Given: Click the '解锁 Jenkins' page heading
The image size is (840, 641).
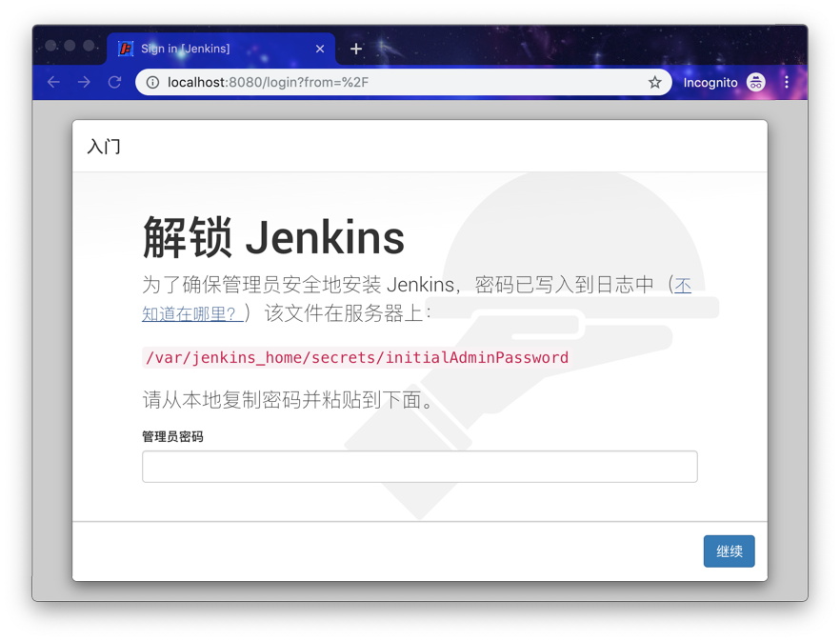Looking at the screenshot, I should tap(272, 236).
